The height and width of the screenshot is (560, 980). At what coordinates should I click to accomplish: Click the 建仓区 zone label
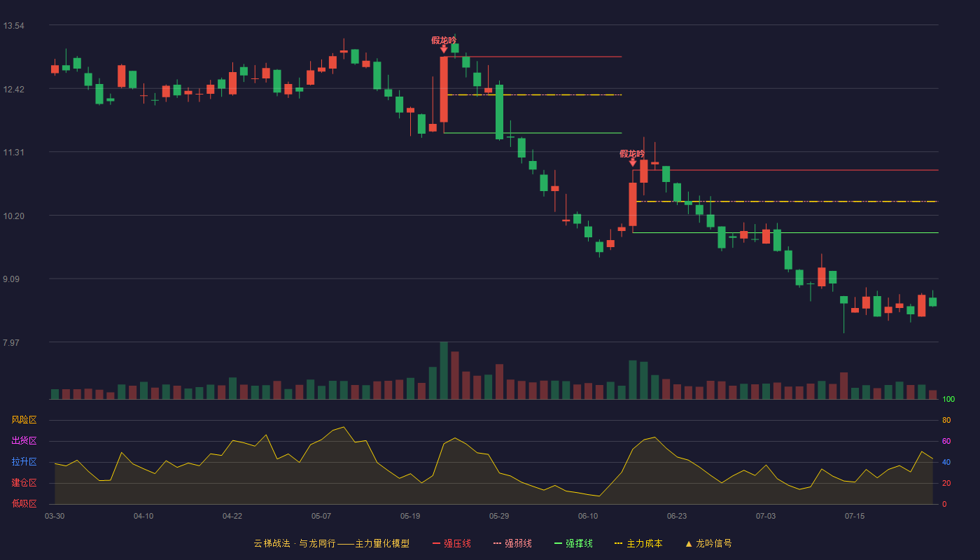[24, 483]
